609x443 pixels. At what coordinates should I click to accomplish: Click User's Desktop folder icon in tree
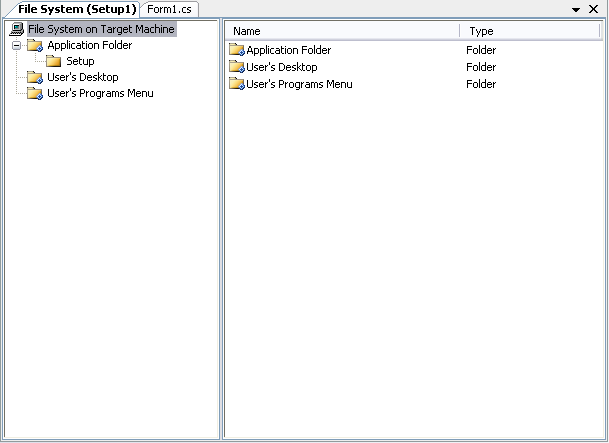[x=35, y=77]
